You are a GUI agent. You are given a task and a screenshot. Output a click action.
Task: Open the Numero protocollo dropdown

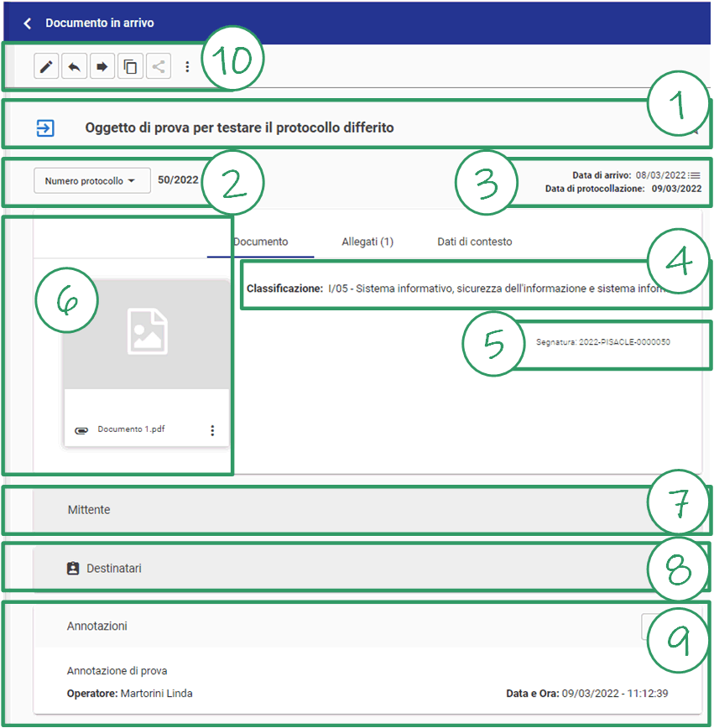91,180
